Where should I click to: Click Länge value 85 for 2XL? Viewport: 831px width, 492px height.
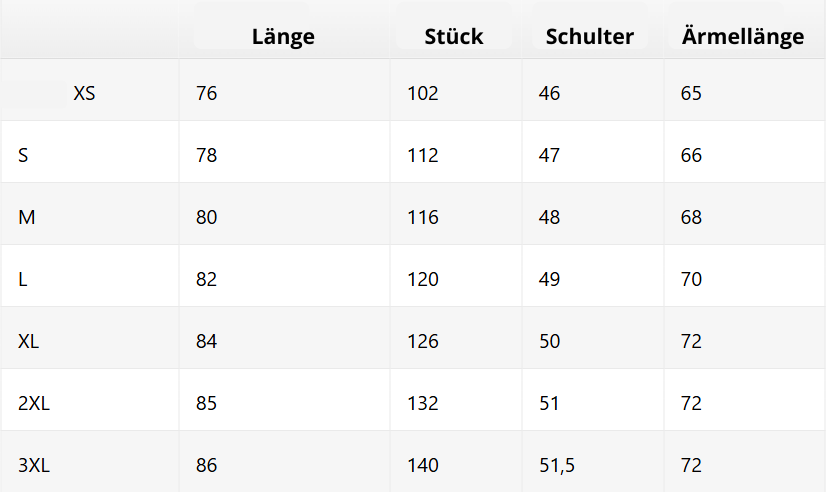click(207, 404)
